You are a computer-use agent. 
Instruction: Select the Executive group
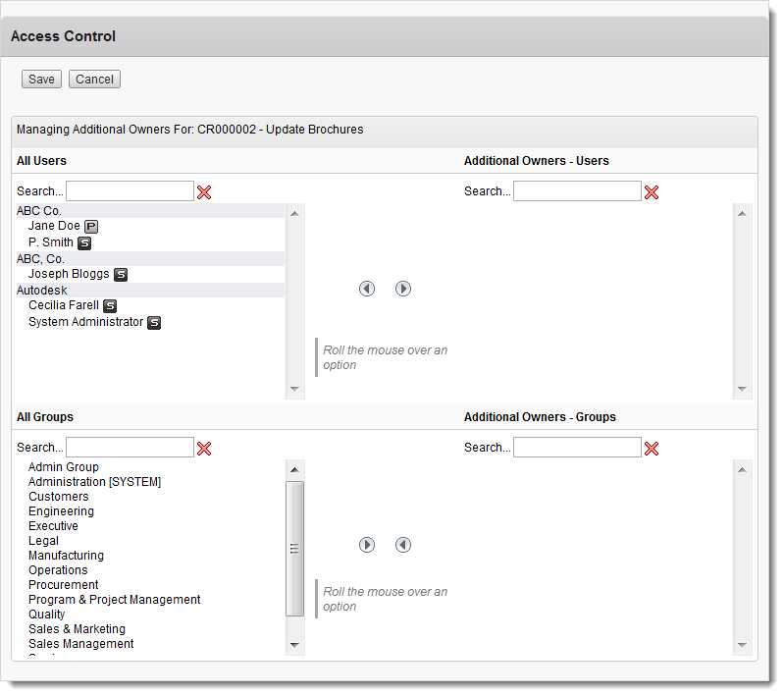tap(53, 526)
